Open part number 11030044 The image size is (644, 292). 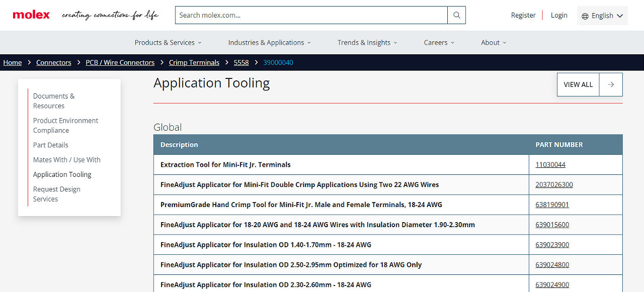coord(550,164)
